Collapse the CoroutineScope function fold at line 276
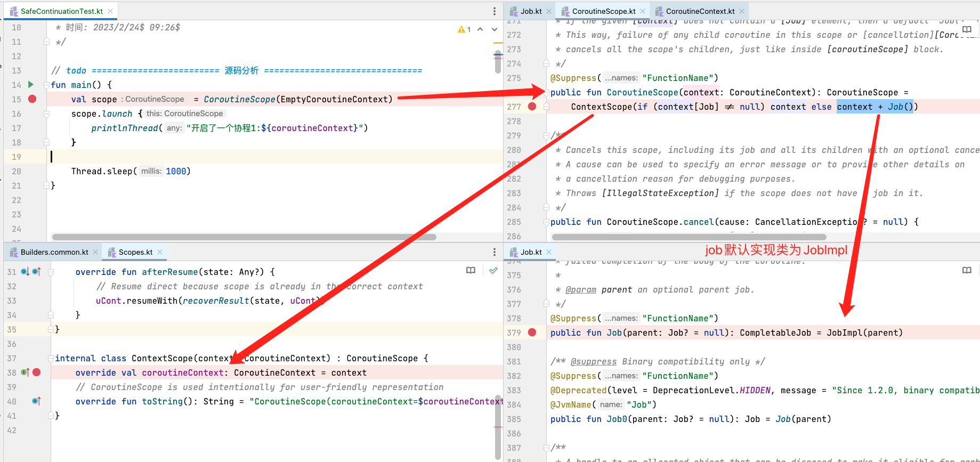This screenshot has width=980, height=462. pyautogui.click(x=547, y=92)
